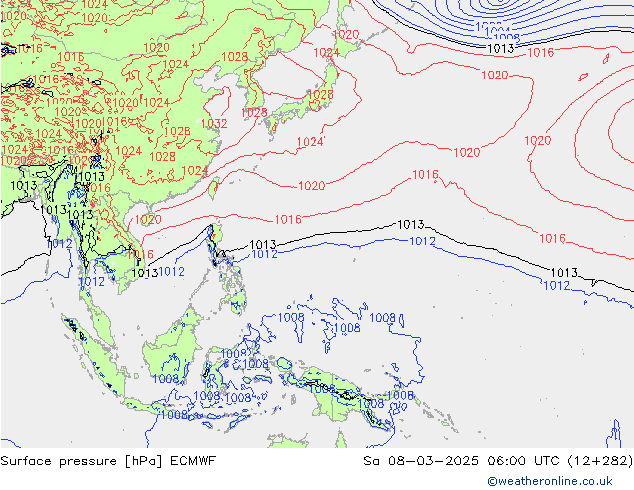Image resolution: width=634 pixels, height=490 pixels.
Task: Click the red '1024' label over Hokkaido
Action: pyautogui.click(x=326, y=53)
